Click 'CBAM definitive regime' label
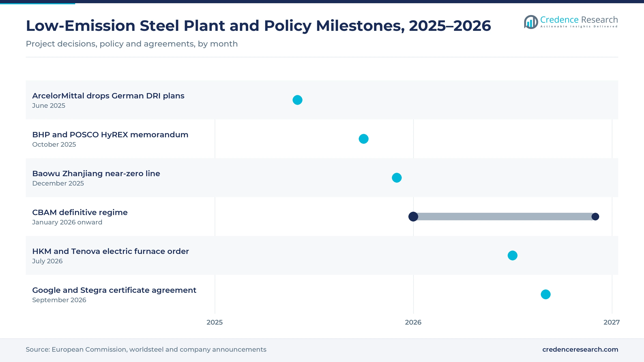This screenshot has height=362, width=644. (80, 212)
